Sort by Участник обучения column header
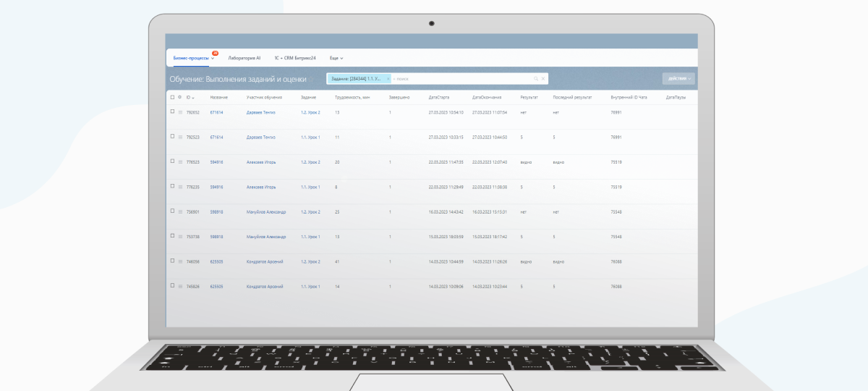868x391 pixels. 264,97
